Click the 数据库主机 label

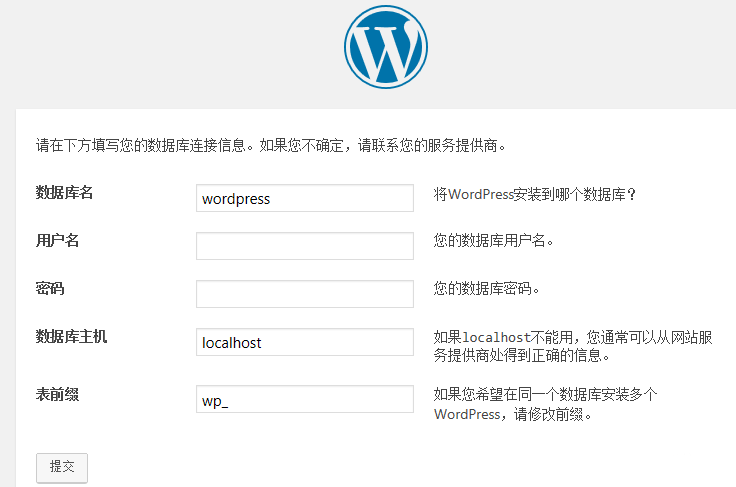pyautogui.click(x=71, y=336)
